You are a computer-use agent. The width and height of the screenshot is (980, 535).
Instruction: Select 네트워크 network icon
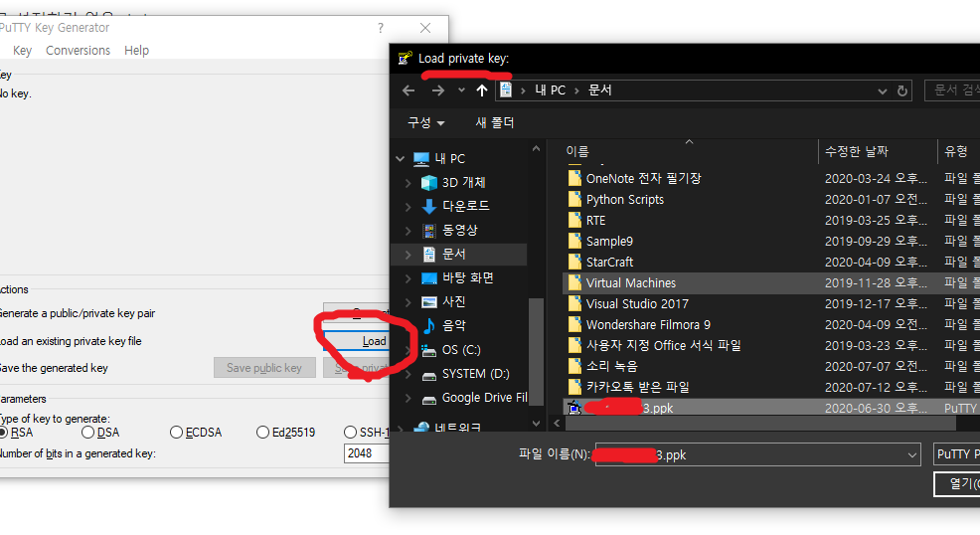[x=422, y=428]
